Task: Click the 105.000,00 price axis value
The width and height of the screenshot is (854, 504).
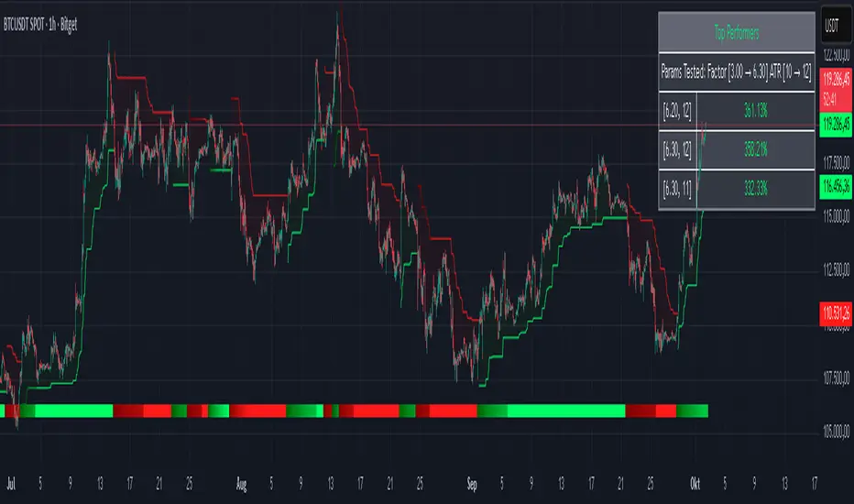Action: (x=836, y=432)
